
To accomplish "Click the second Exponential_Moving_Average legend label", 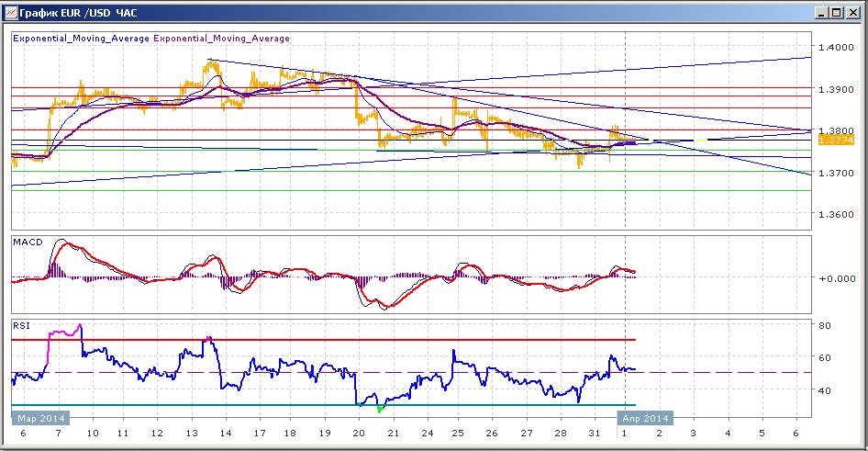I will click(x=221, y=39).
